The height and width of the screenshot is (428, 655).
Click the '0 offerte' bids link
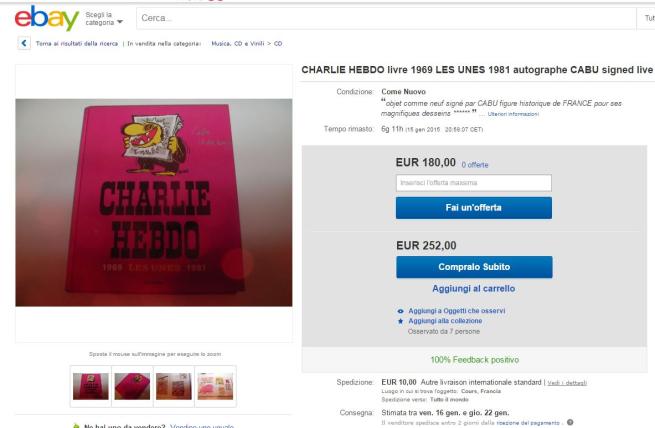475,165
